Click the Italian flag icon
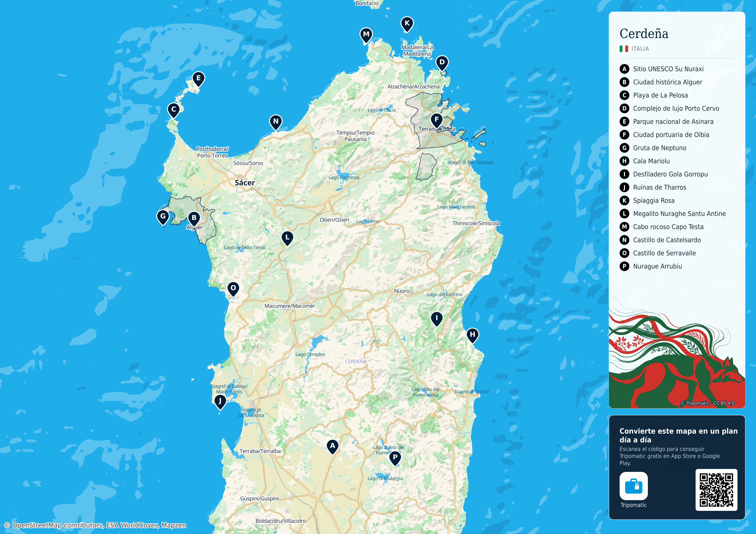The width and height of the screenshot is (756, 534). [x=624, y=49]
